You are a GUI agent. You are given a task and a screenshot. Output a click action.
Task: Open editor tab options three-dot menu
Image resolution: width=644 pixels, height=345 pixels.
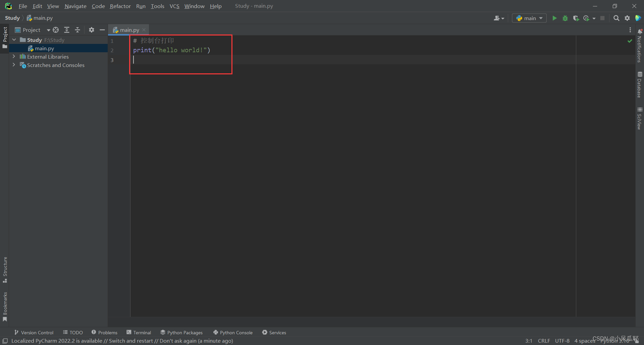point(630,30)
